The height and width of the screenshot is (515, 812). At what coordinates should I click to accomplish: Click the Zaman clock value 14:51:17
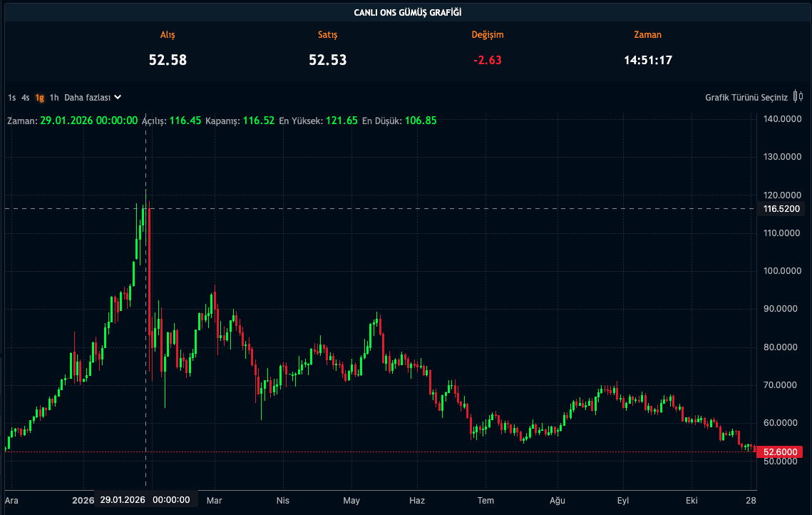(x=648, y=60)
